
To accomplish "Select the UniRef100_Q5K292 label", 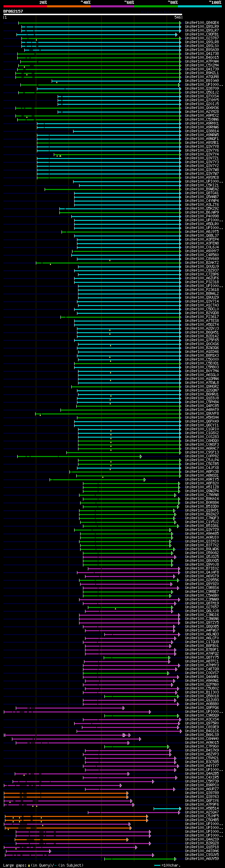I will click(202, 209).
